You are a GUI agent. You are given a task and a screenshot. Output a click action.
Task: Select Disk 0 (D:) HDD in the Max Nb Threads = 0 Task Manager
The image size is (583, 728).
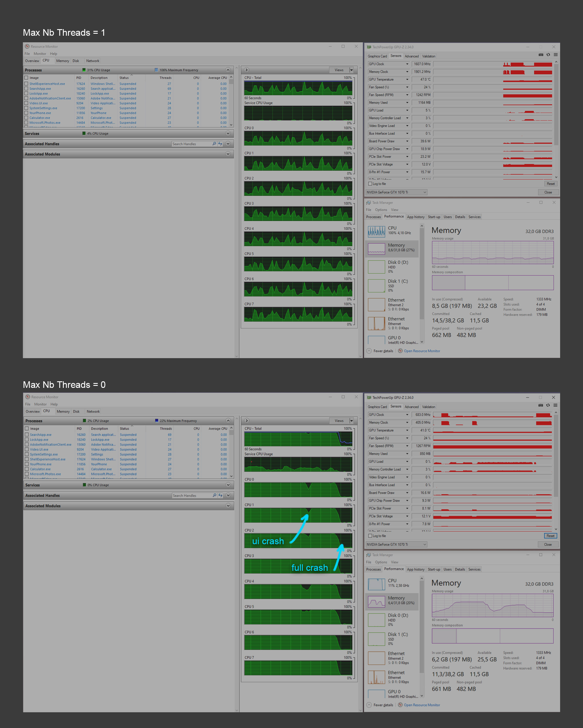[x=392, y=620]
